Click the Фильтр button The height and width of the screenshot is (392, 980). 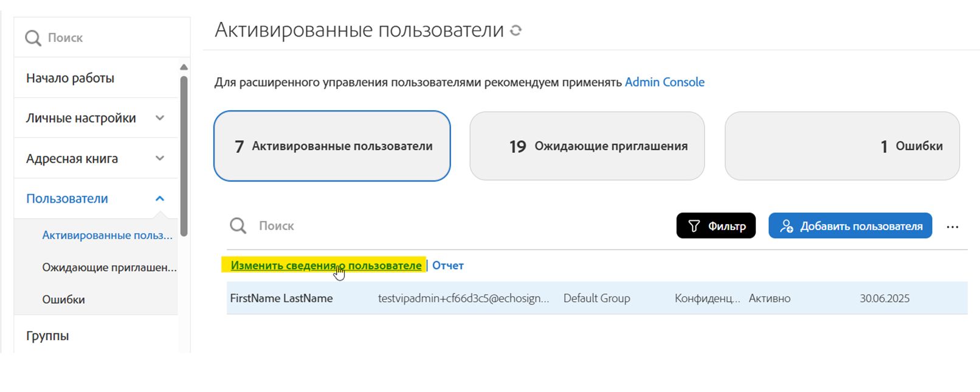716,226
